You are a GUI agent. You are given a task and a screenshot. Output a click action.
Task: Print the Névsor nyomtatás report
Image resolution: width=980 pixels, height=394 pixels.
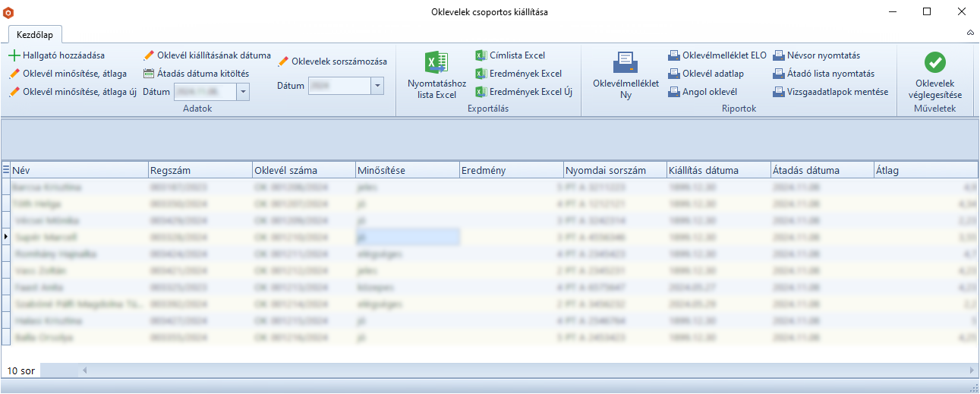tap(780, 55)
